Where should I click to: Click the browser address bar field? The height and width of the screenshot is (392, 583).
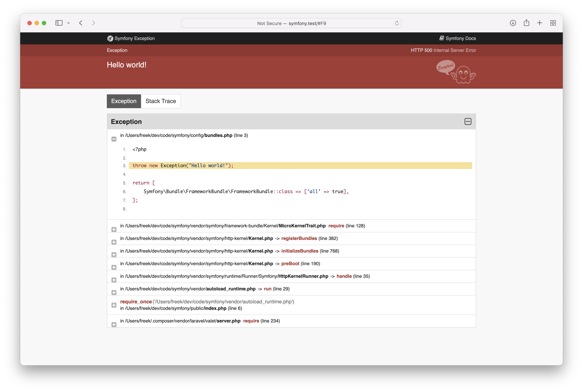pos(291,23)
